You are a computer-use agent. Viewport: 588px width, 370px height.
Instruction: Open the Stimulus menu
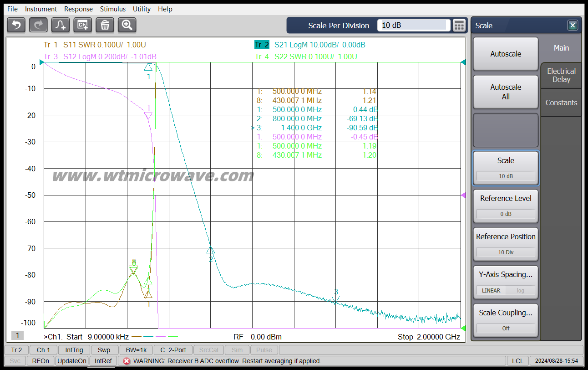click(112, 9)
